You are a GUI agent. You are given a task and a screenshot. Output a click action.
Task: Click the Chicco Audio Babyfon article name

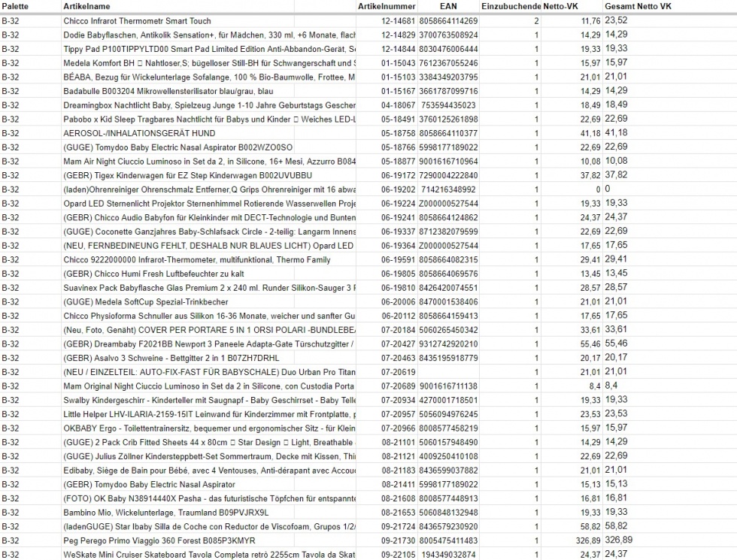(x=210, y=218)
